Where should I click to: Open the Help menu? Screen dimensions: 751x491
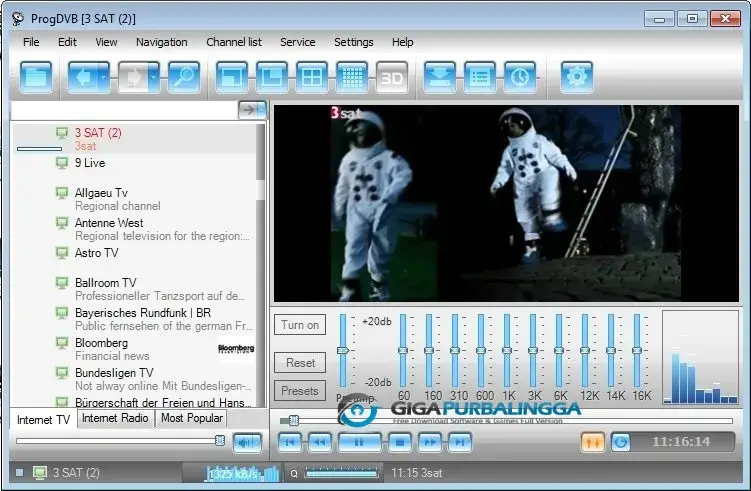click(402, 42)
